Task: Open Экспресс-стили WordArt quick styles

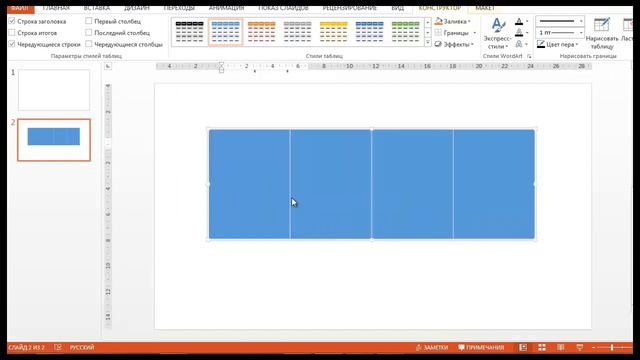Action: [x=497, y=34]
